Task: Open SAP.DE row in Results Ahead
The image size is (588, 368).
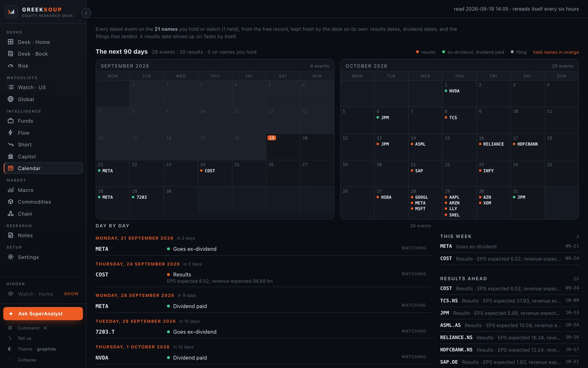Action: coord(510,362)
